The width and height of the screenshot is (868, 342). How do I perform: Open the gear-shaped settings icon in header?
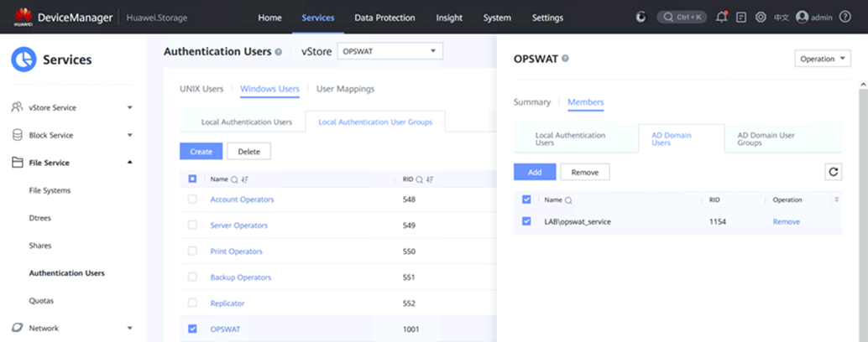click(x=761, y=17)
